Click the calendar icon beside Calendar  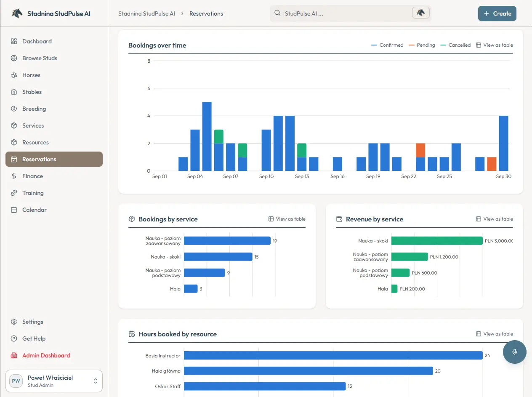tap(14, 210)
